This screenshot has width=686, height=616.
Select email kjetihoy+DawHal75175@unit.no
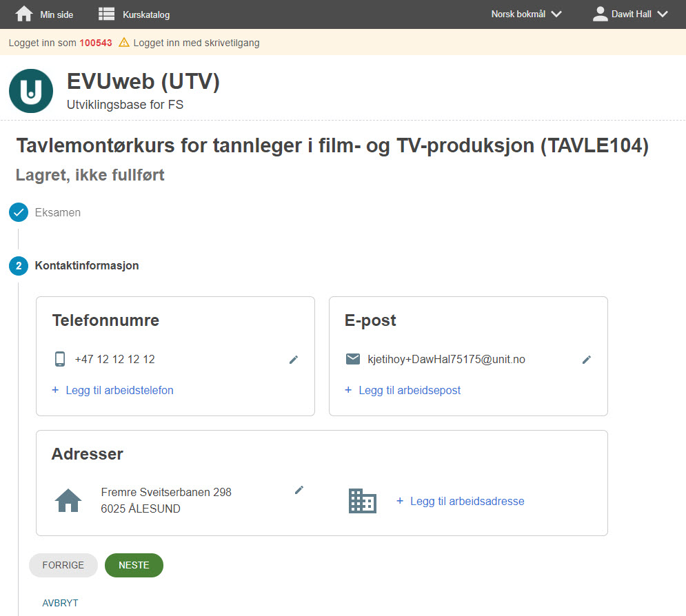point(446,360)
